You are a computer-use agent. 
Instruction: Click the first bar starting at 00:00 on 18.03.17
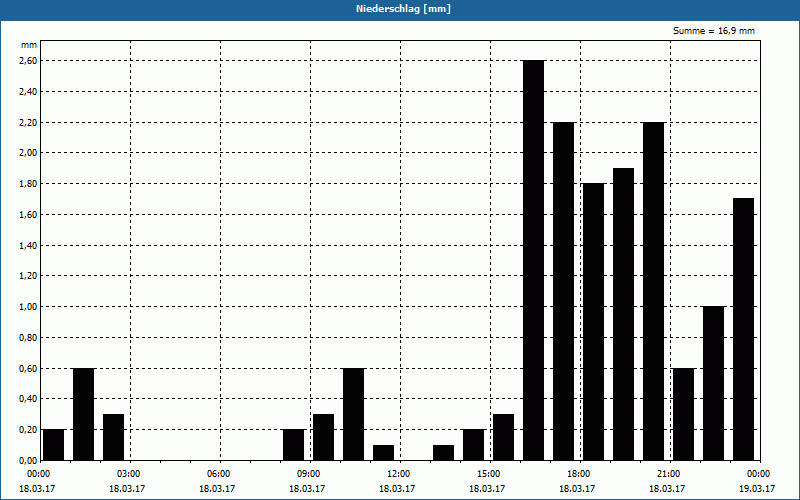(54, 445)
